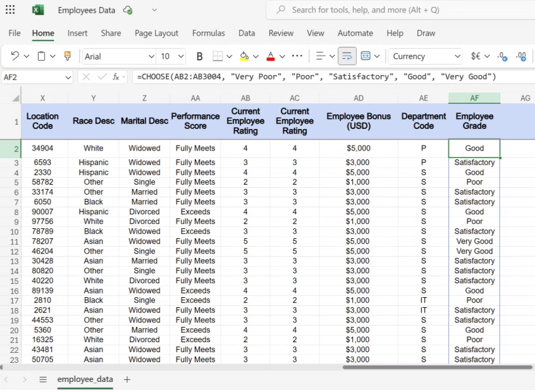Select the Format Painter brush icon
The height and width of the screenshot is (392, 535).
(x=68, y=56)
